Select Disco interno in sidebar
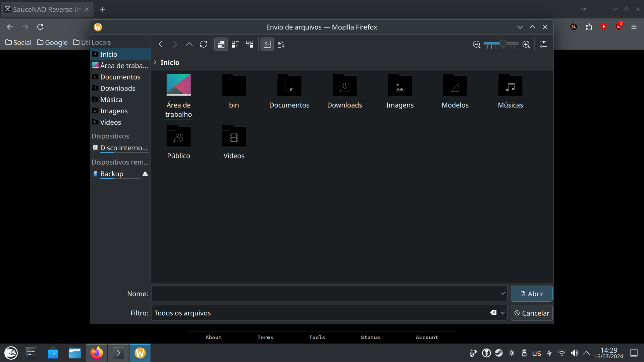Screen dimensions: 644x362 pos(123,148)
